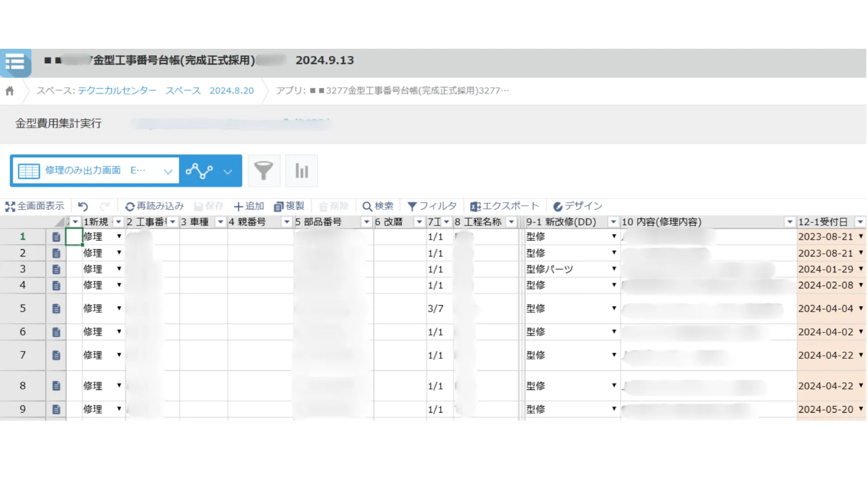Open the filter funnel icon button
This screenshot has width=868, height=488.
click(264, 171)
